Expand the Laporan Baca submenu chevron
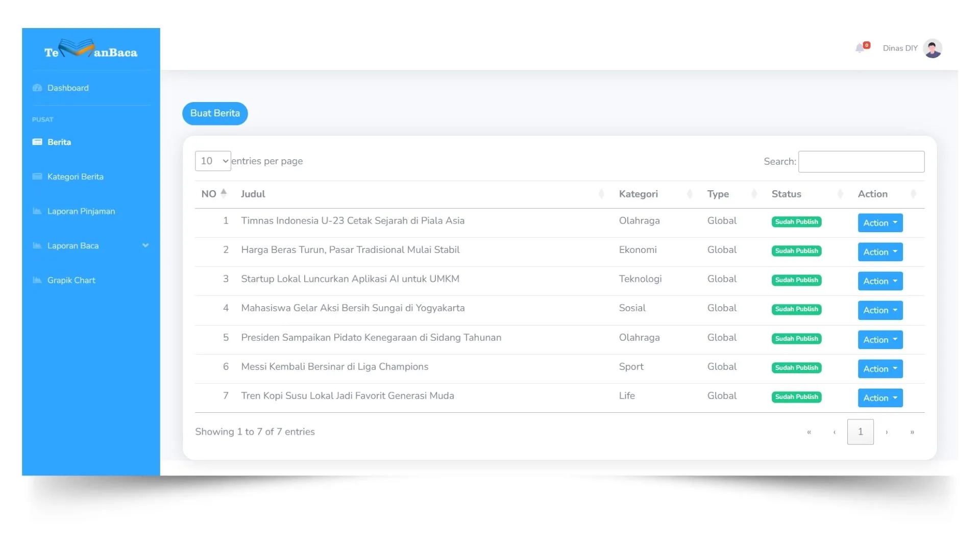 145,245
